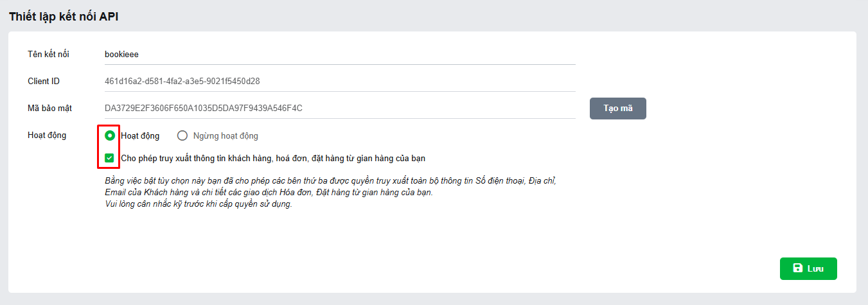Screen dimensions: 868x305
Task: Click the "Ngừng hoạt động" option text
Action: pyautogui.click(x=226, y=136)
